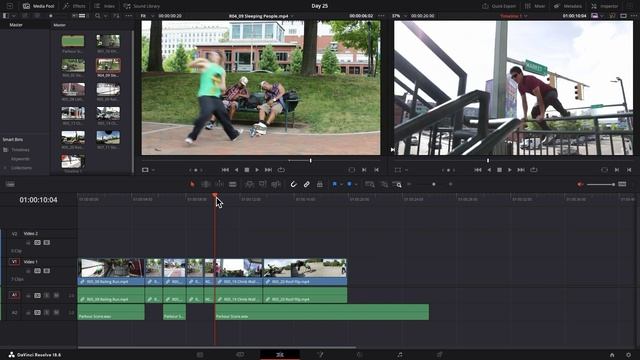
Task: Open the audio meters panel icon
Action: point(622,184)
